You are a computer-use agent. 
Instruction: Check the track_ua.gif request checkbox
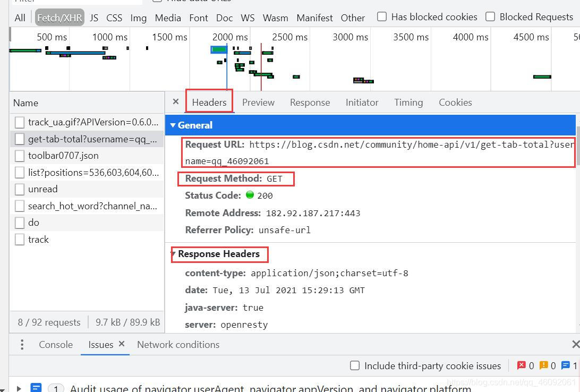pos(20,122)
